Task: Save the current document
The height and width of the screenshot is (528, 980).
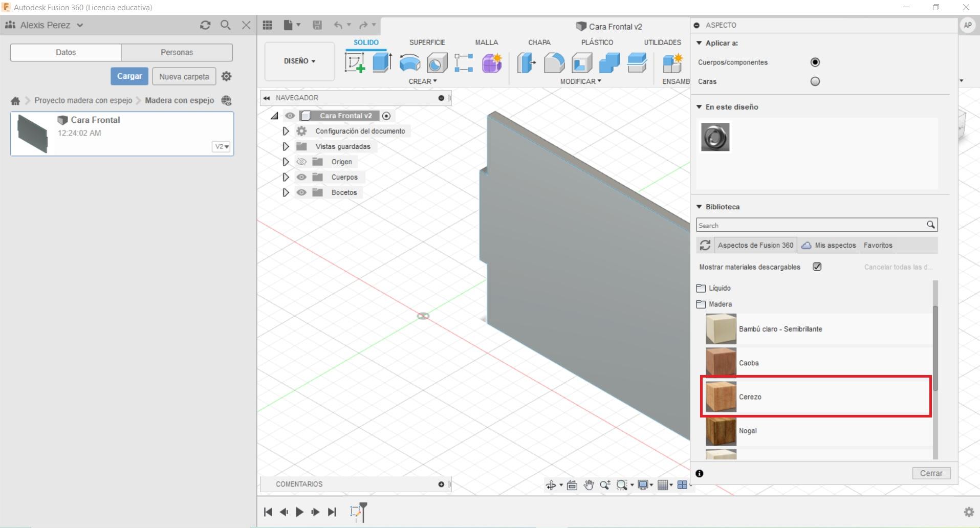Action: pyautogui.click(x=317, y=25)
